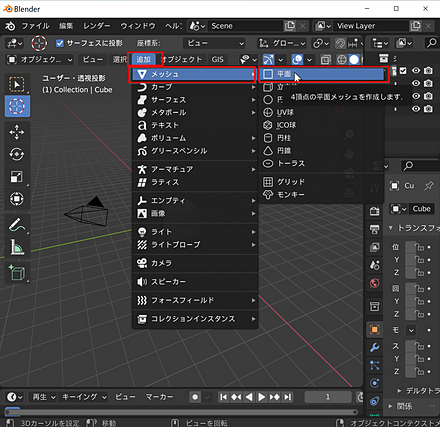Open the scene browse dropdown
The height and width of the screenshot is (427, 440).
click(197, 26)
